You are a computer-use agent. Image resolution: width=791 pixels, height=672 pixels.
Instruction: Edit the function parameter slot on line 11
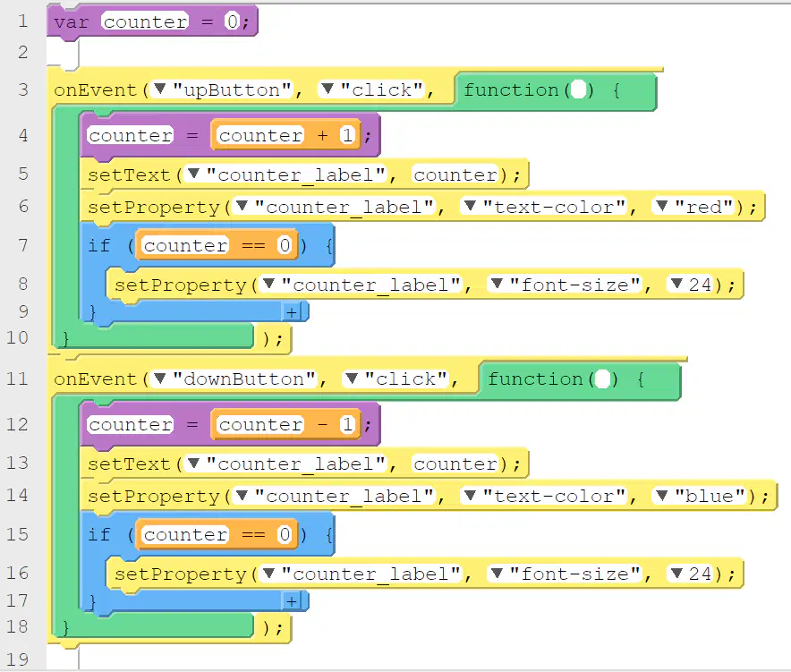[x=603, y=379]
